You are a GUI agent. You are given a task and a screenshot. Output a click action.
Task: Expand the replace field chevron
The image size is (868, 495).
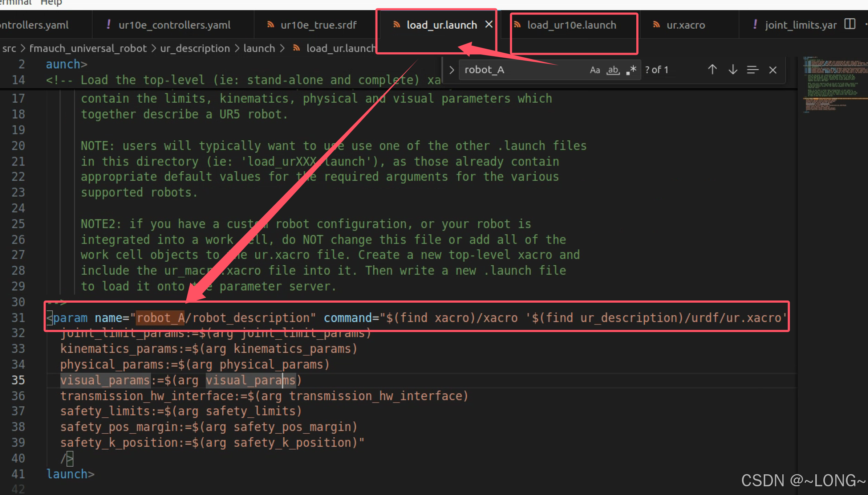coord(451,70)
